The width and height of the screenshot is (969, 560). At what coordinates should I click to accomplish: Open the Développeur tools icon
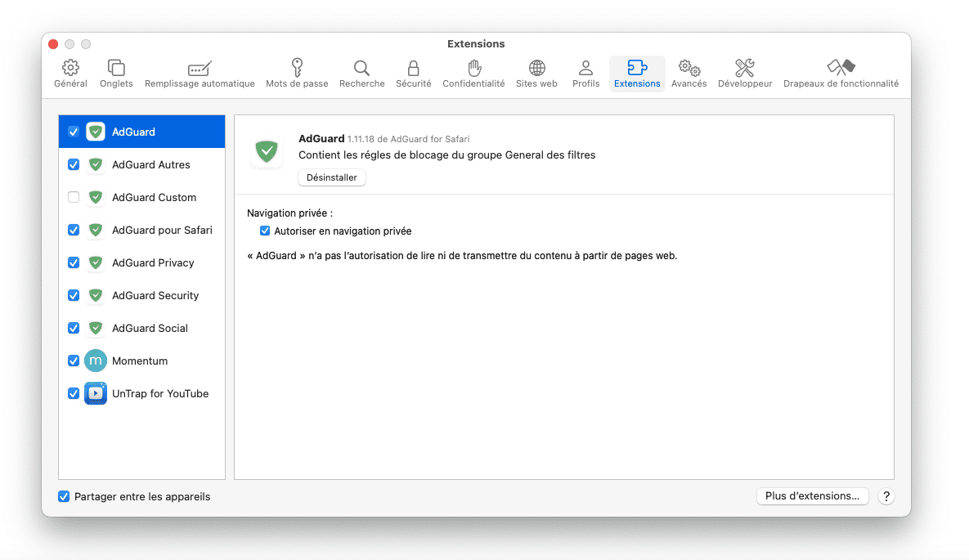click(745, 67)
